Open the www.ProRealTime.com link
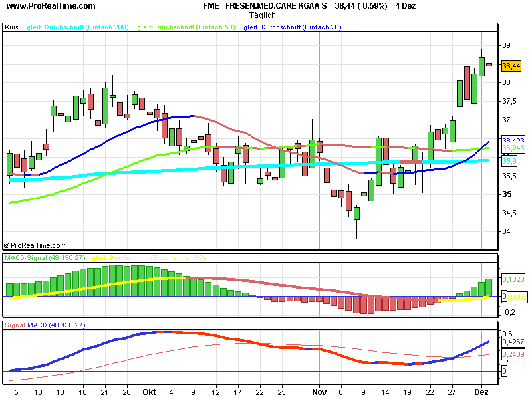 tap(49, 7)
